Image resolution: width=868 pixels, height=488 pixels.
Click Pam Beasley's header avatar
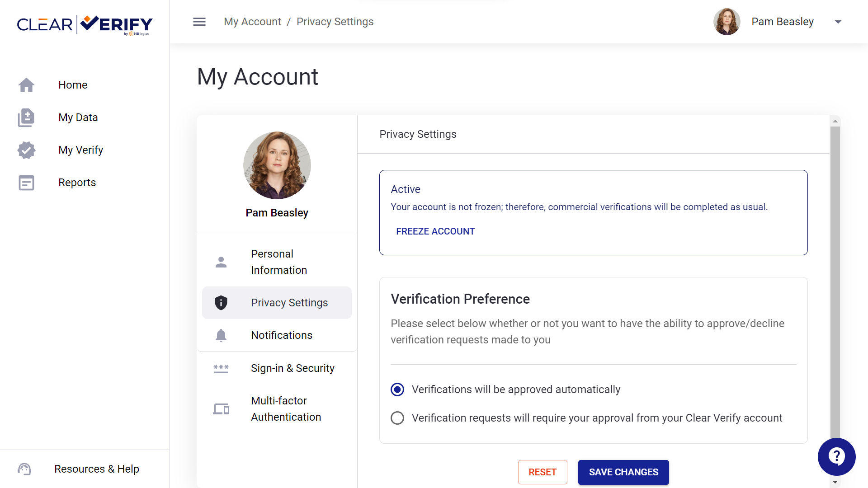point(727,22)
